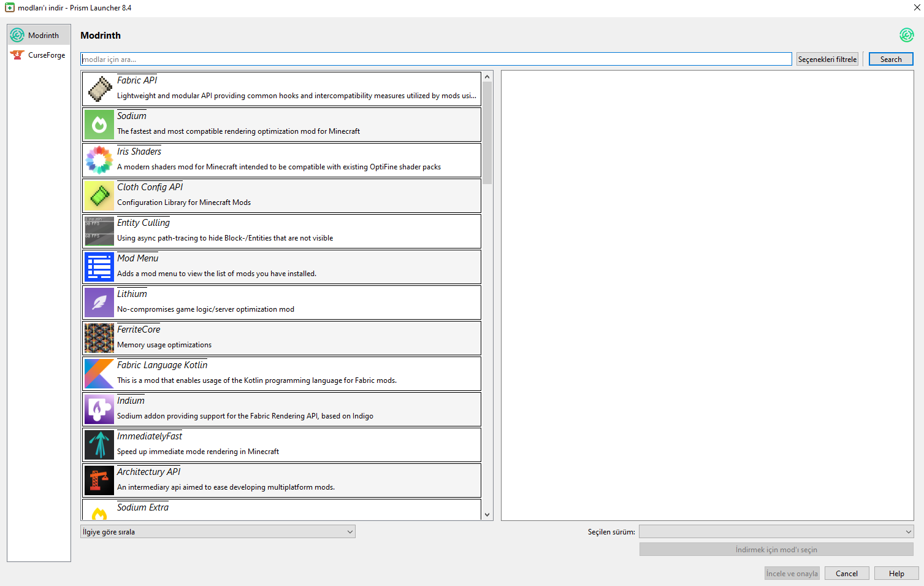Click the Iris Shaders colorful icon
The height and width of the screenshot is (586, 924).
[99, 160]
